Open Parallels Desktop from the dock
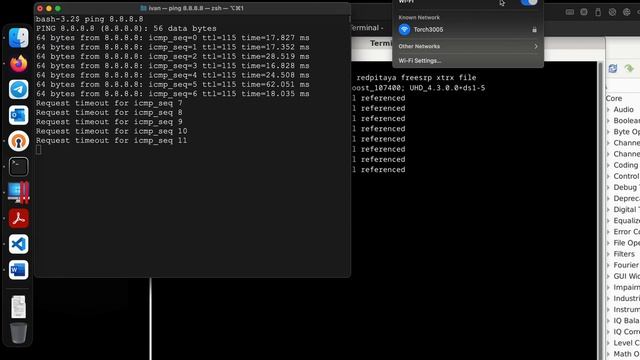 click(x=18, y=192)
